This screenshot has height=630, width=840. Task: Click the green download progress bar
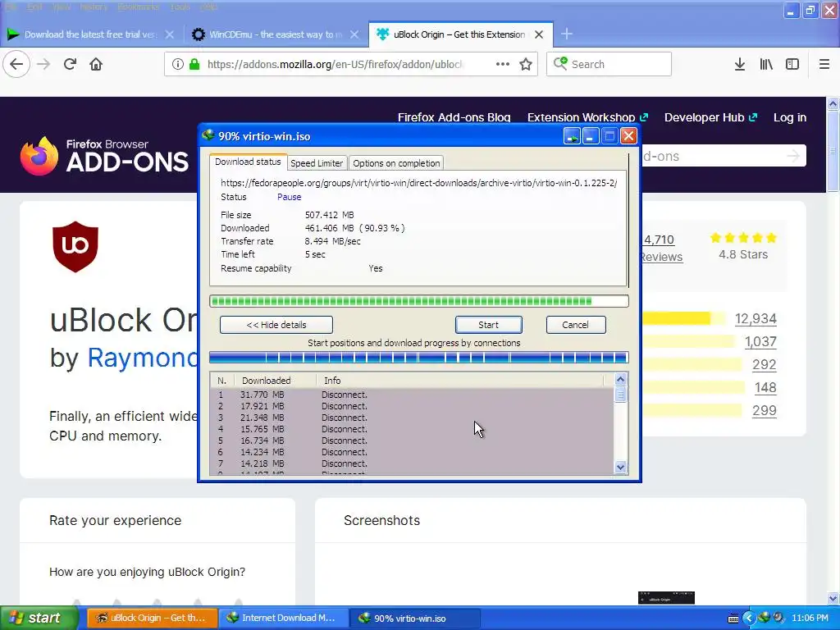(x=419, y=301)
